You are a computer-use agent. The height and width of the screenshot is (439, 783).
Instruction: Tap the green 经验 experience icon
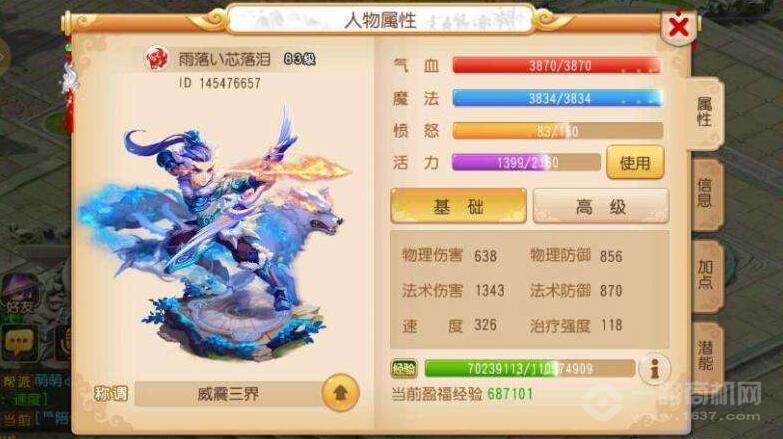click(404, 369)
